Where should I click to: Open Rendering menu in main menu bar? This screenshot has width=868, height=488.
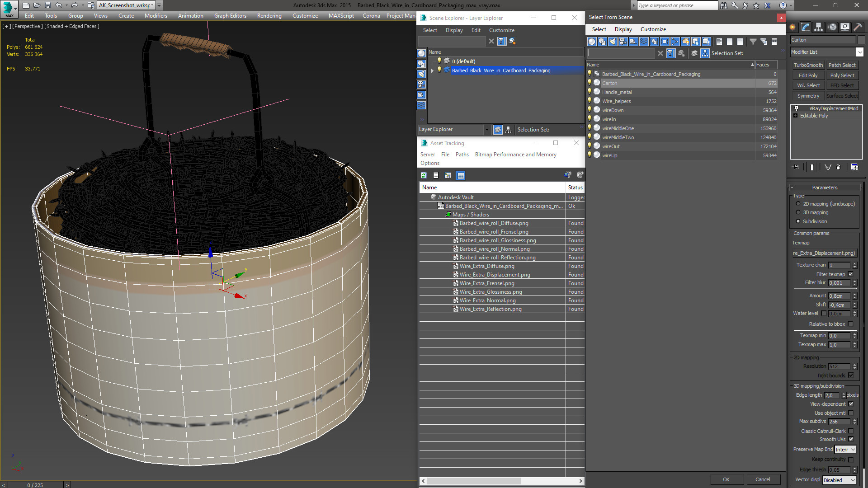point(269,16)
